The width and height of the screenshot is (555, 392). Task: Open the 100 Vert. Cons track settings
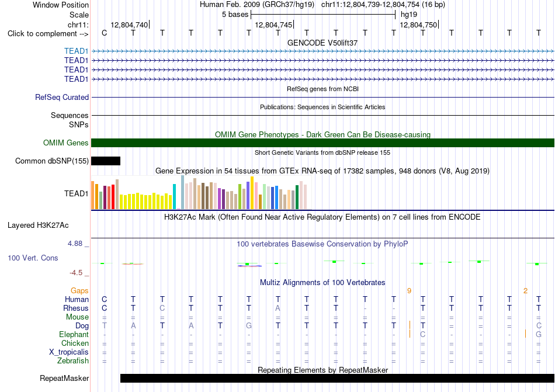click(33, 258)
